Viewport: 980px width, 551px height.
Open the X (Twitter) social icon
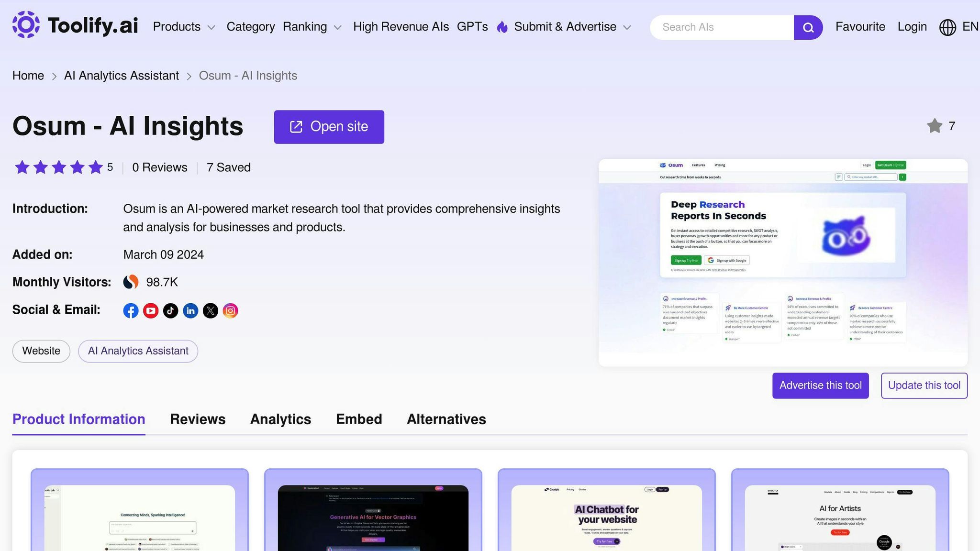point(211,311)
